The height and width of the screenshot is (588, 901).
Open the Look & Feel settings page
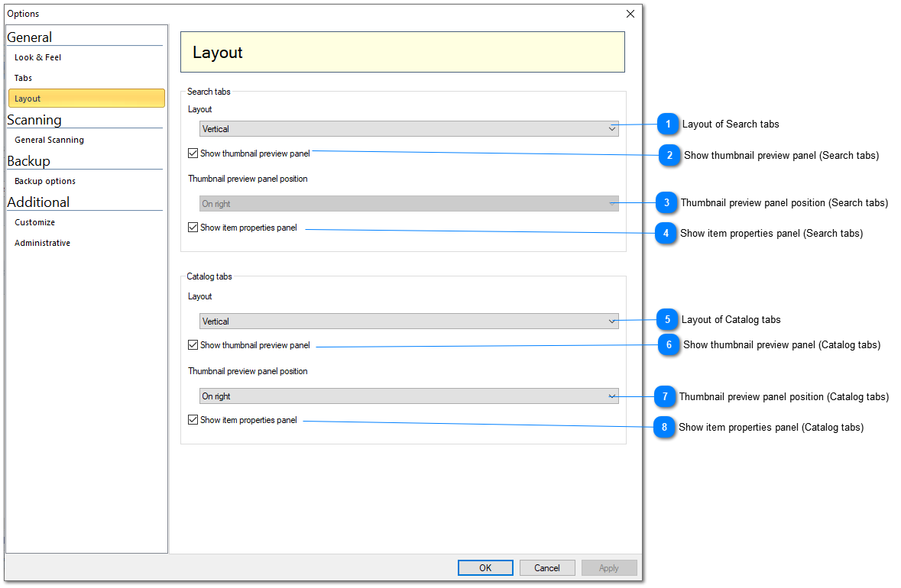pyautogui.click(x=37, y=57)
